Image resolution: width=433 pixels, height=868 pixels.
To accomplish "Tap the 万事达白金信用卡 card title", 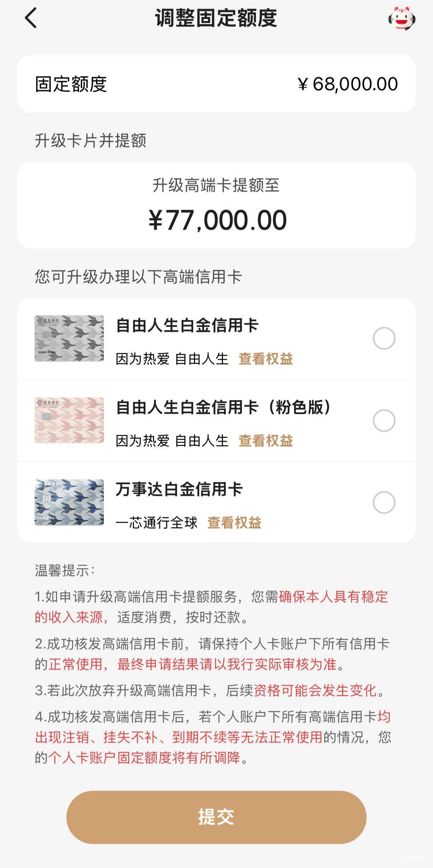I will [179, 489].
